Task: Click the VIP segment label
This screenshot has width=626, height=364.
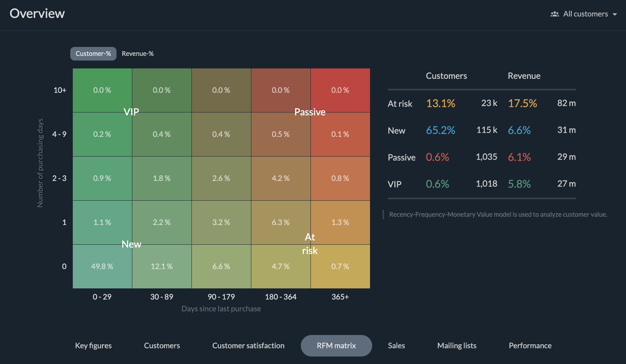Action: [131, 112]
